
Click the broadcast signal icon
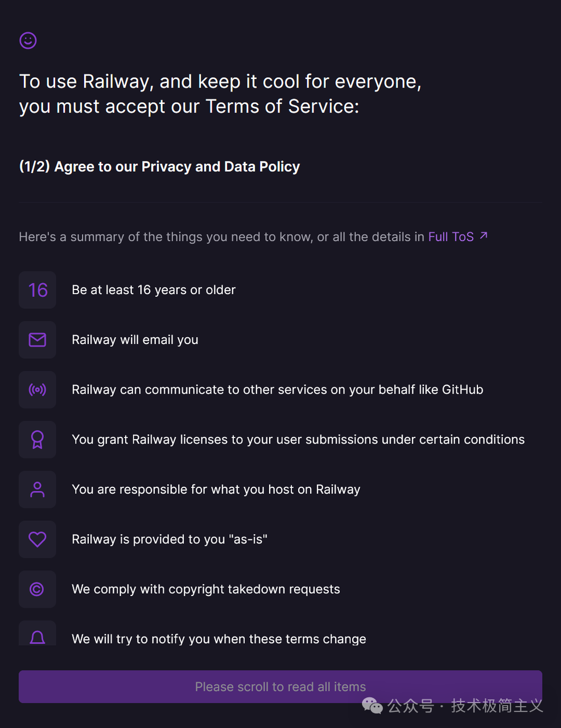pos(38,390)
